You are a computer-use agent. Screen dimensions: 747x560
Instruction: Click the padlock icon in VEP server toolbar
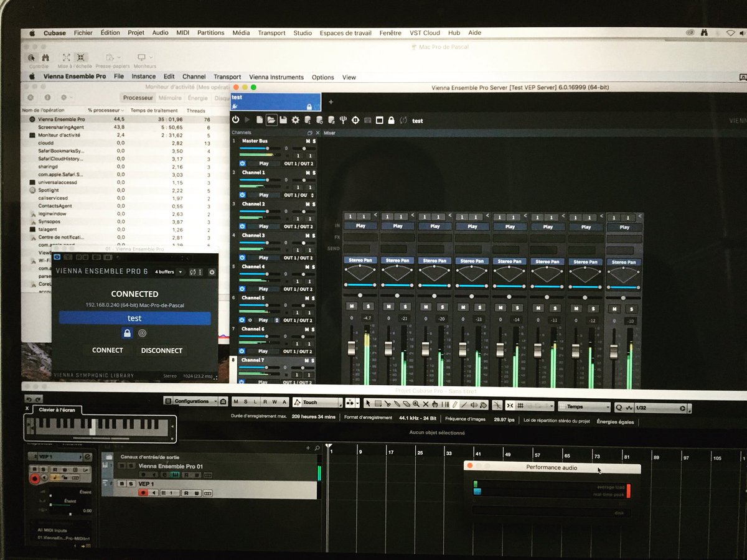tap(391, 120)
